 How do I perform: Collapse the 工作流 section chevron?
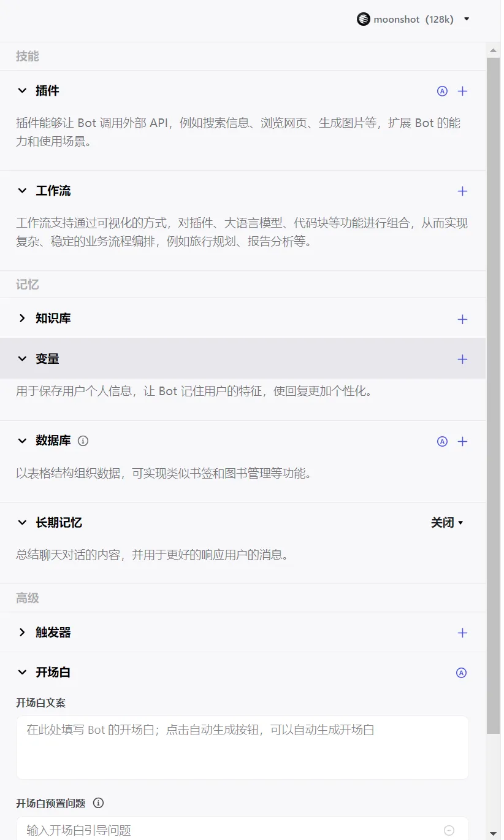click(x=23, y=191)
